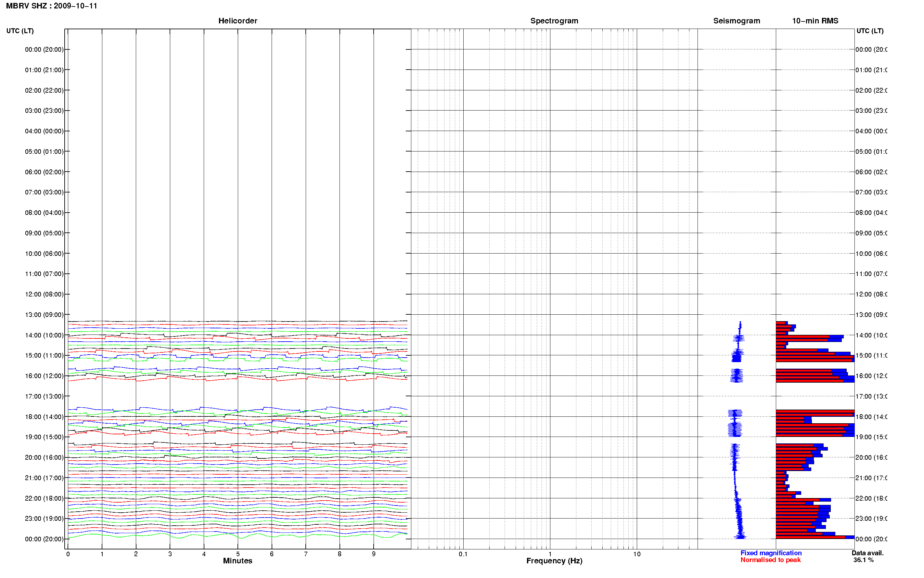
Task: Click the '0.1' frequency tick label
Action: tap(463, 554)
